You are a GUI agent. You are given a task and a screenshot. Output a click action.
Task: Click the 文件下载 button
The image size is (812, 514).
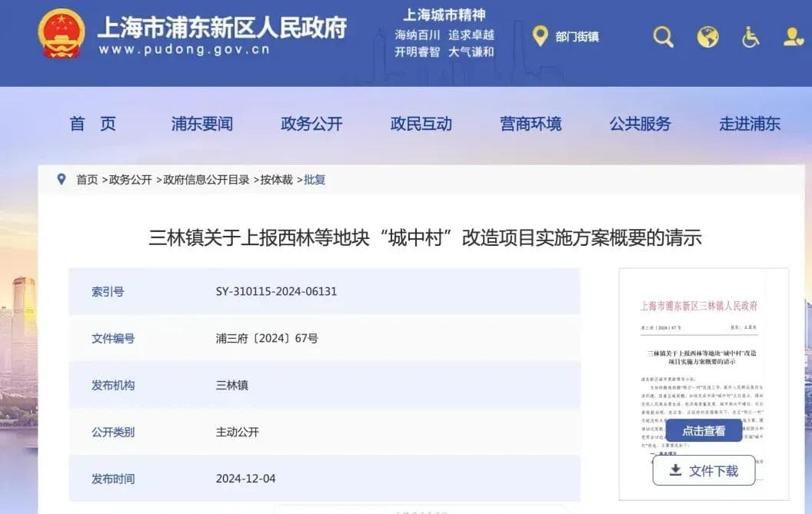point(704,470)
